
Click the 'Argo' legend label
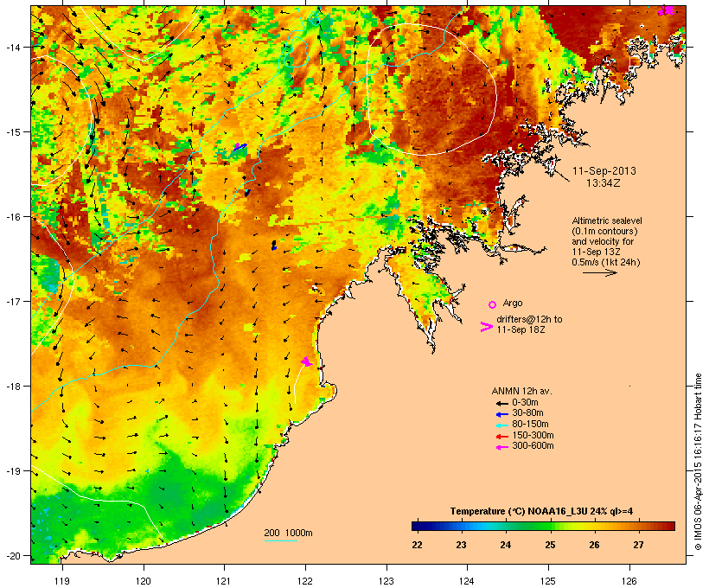coord(513,303)
